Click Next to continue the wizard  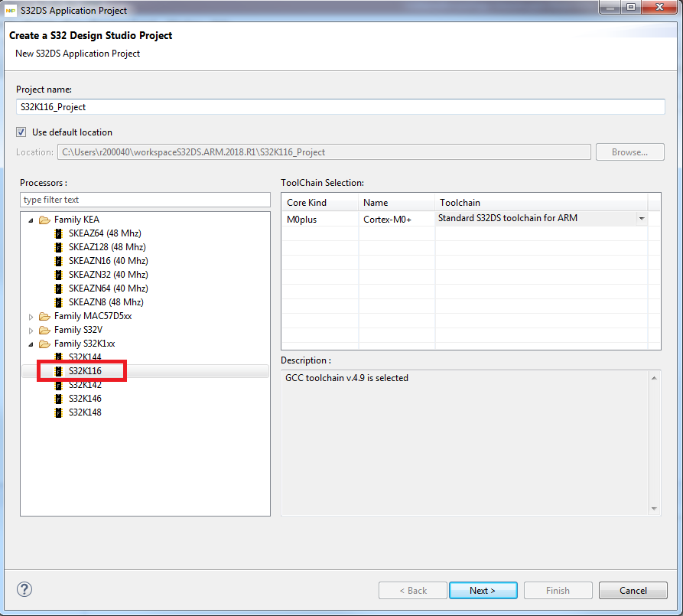click(x=483, y=590)
